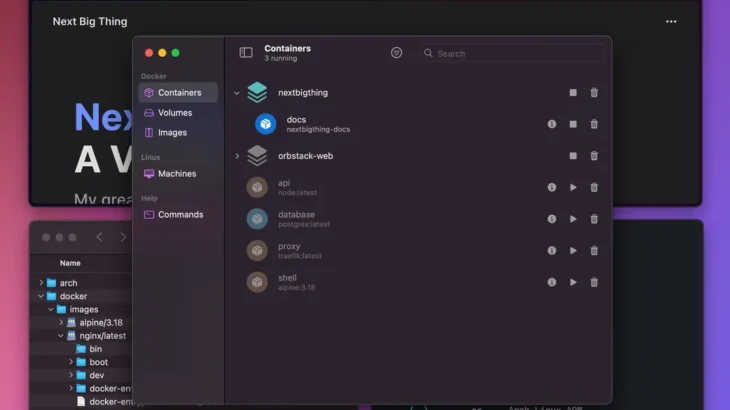
Task: Delete the shell container
Action: click(594, 282)
